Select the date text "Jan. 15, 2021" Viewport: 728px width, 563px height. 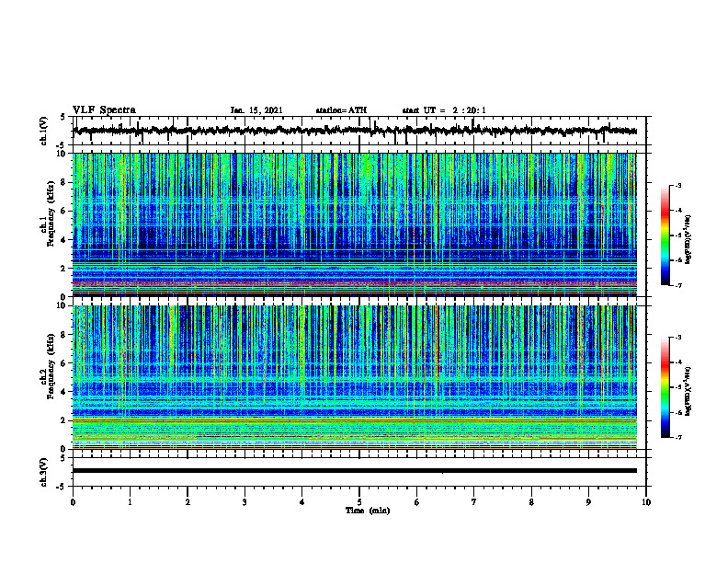click(256, 110)
